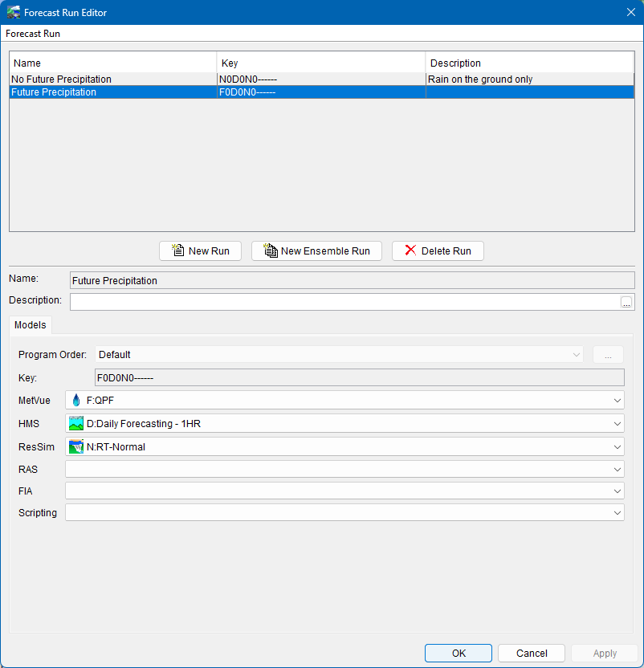Open the Program Order dropdown

(x=340, y=354)
